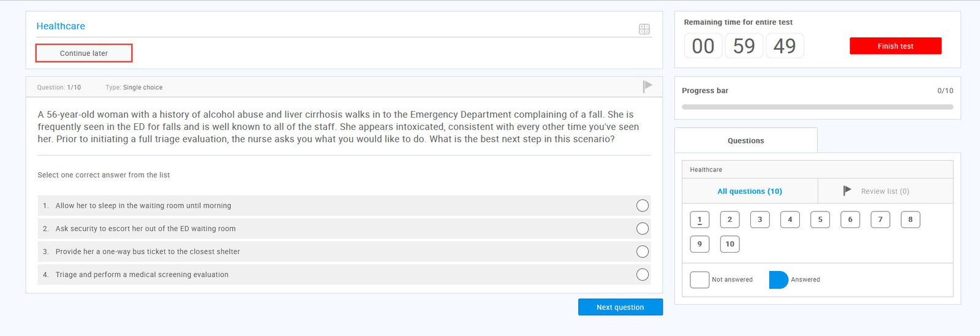Open the Review list (0) tab
The image size is (980, 336).
884,191
